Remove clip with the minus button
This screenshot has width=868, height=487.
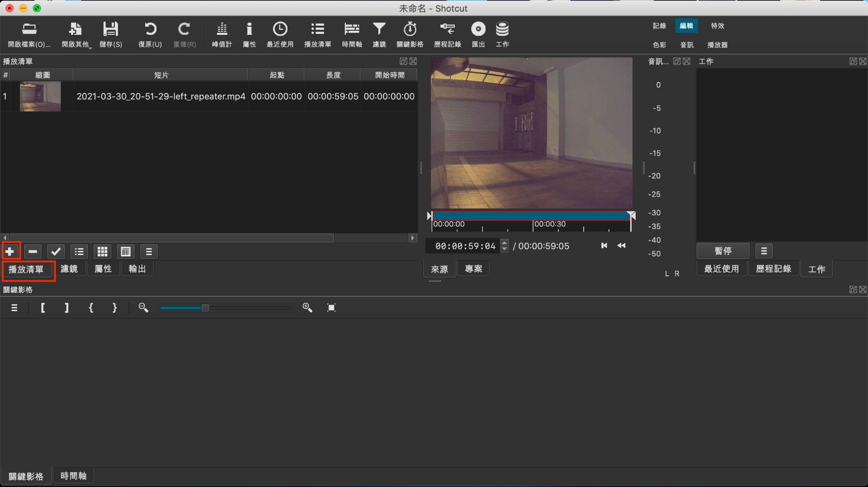pyautogui.click(x=33, y=251)
